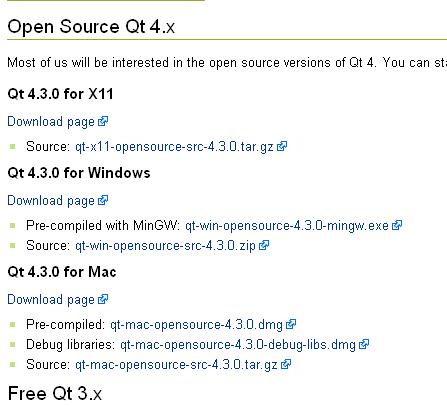This screenshot has height=406, width=447.
Task: Click the Free Qt 3.x heading
Action: pos(55,394)
